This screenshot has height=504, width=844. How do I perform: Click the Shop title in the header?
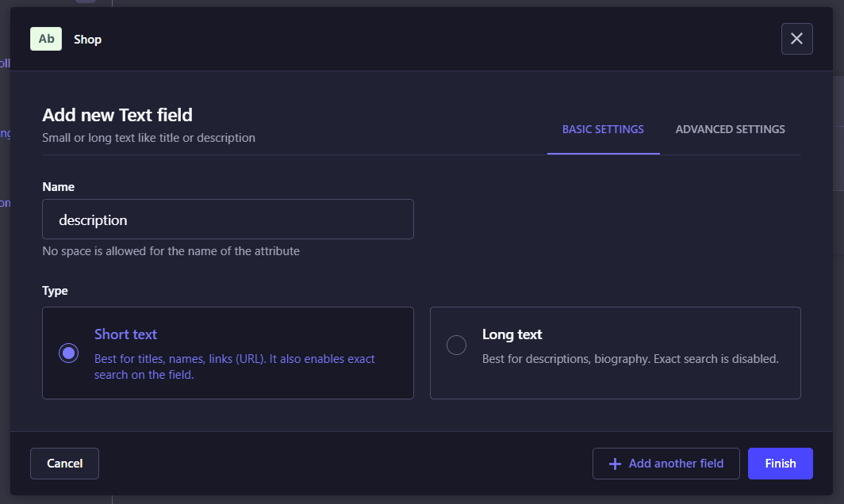pyautogui.click(x=87, y=40)
